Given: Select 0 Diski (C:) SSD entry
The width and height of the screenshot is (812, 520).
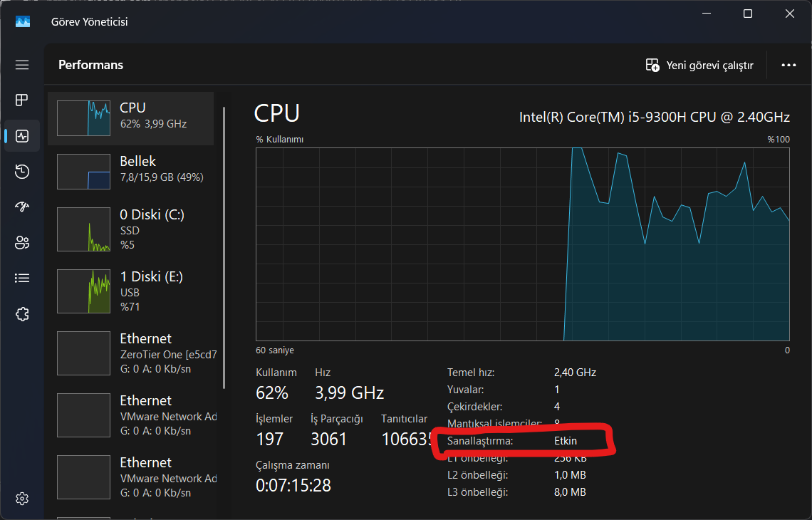Looking at the screenshot, I should click(x=130, y=229).
